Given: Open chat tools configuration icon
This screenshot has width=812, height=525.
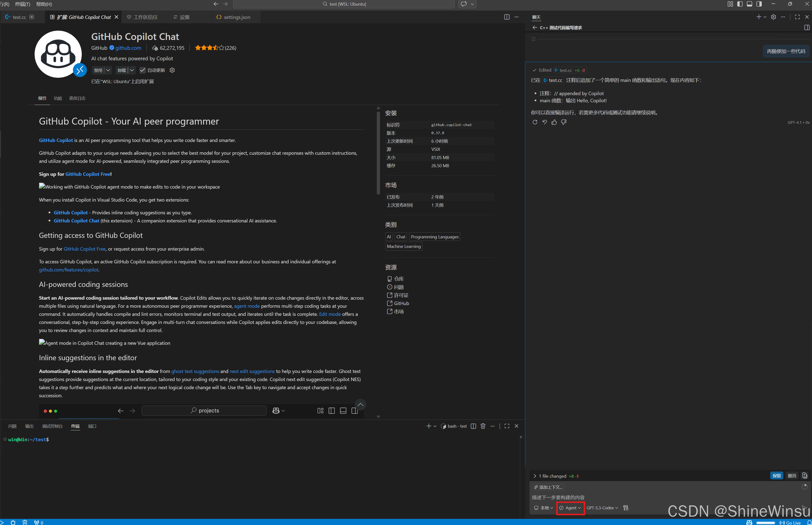Looking at the screenshot, I should pos(625,508).
